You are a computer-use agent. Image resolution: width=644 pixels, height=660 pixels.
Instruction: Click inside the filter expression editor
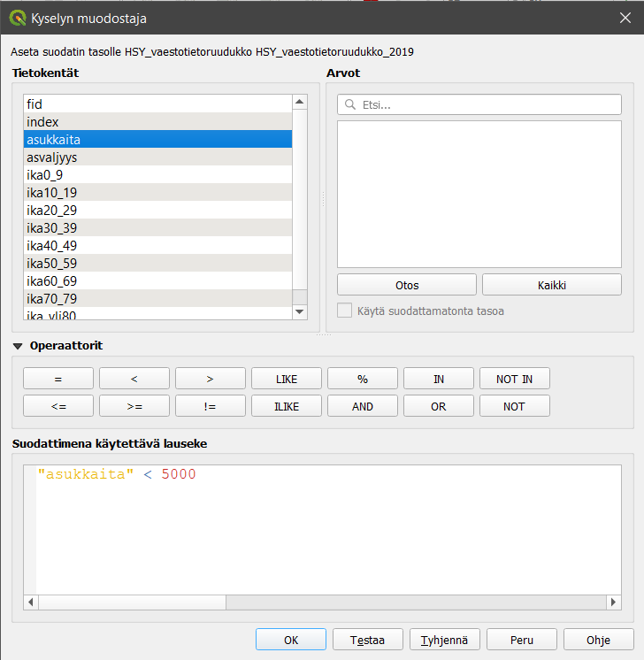pos(322,531)
